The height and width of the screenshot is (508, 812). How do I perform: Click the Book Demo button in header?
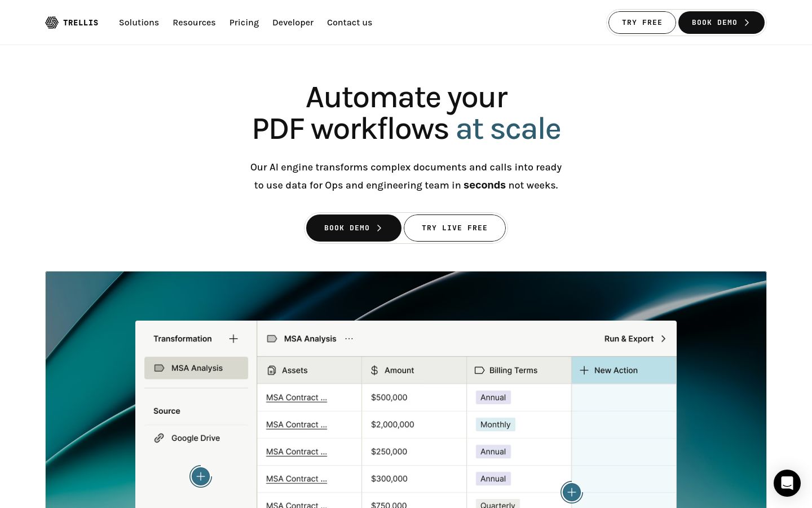click(x=721, y=23)
